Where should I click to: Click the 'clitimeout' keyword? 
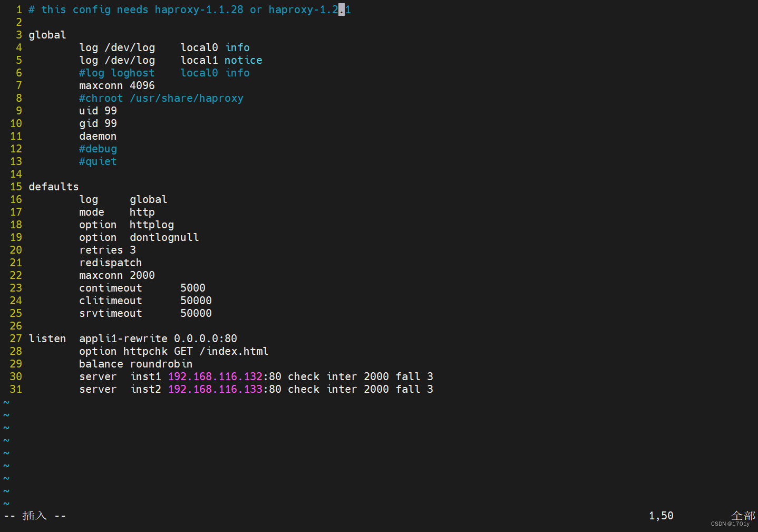point(111,301)
